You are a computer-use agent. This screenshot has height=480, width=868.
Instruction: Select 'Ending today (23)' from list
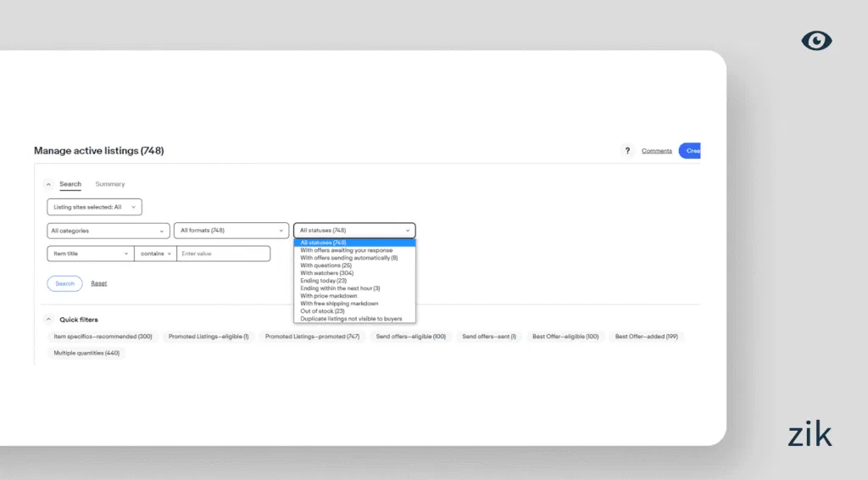[324, 281]
